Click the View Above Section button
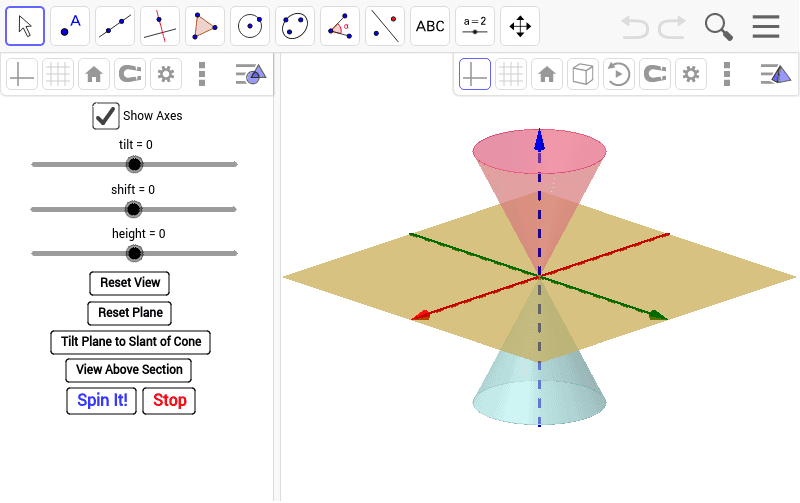The width and height of the screenshot is (800, 503). (x=129, y=370)
